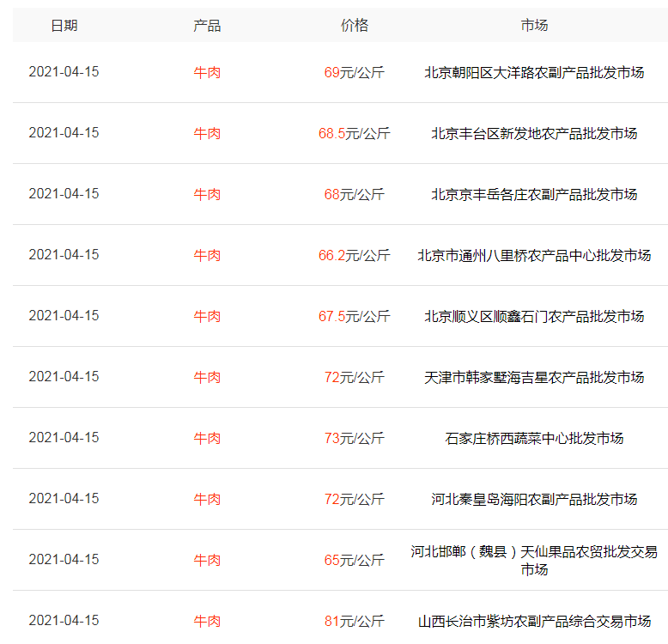This screenshot has width=668, height=644.
Task: Click market 石家庄桥西蔬菜中心批发市场
Action: (534, 438)
